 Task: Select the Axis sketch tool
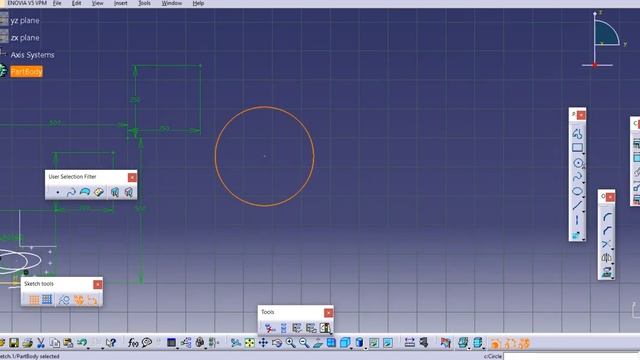[577, 220]
